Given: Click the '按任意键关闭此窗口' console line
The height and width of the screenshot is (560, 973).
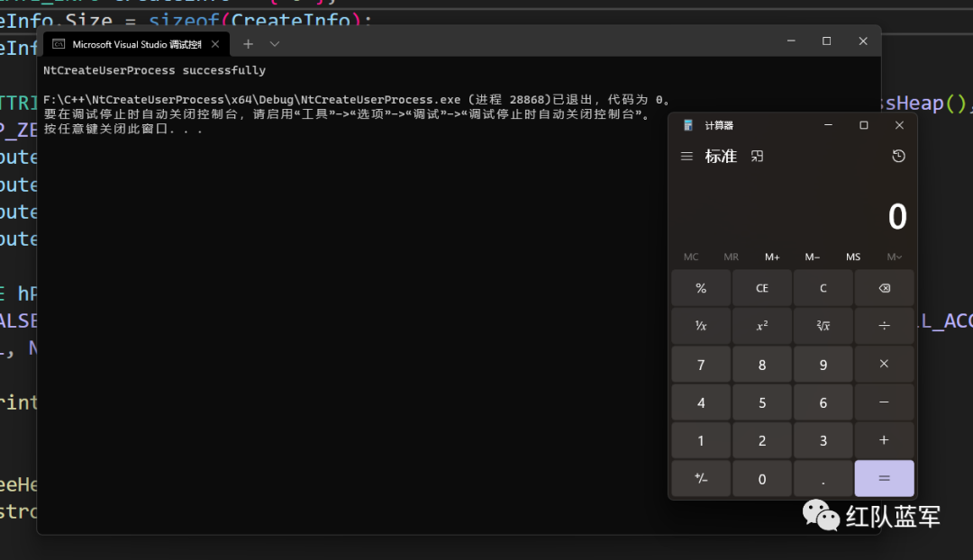Looking at the screenshot, I should pyautogui.click(x=123, y=129).
